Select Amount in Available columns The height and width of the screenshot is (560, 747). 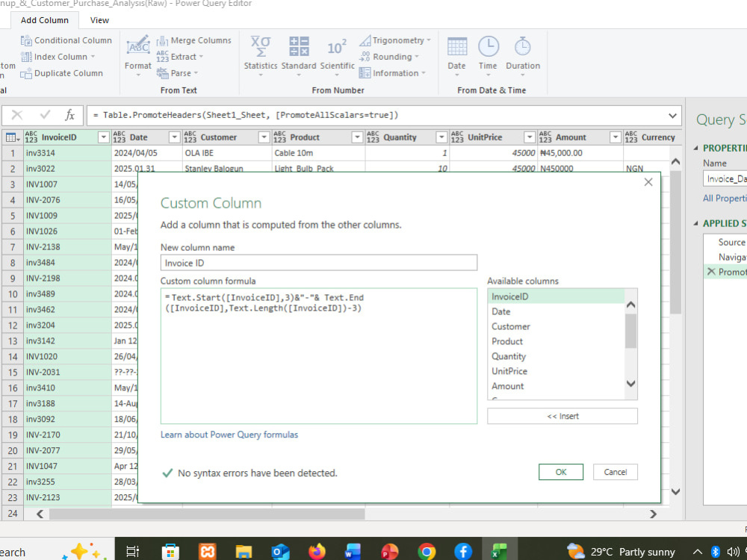tap(556, 386)
